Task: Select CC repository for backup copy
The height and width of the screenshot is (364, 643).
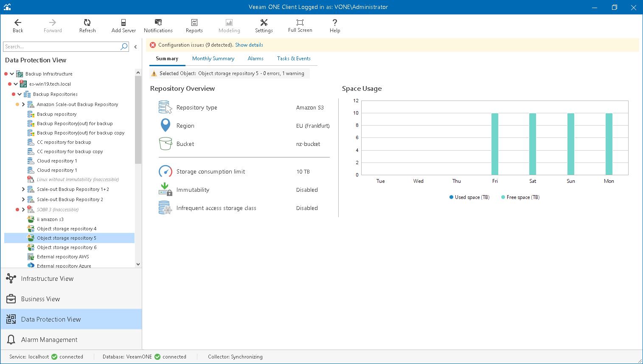Action: (70, 151)
